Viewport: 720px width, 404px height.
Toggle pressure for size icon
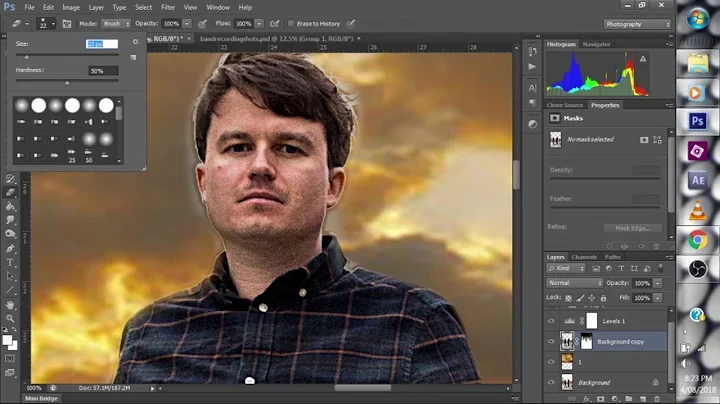350,24
